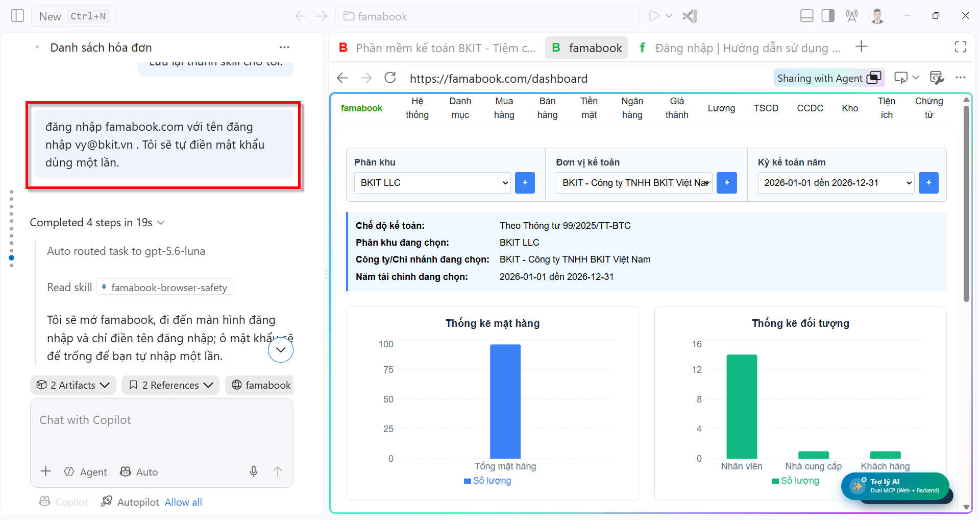Open the Phân khu BKIT LLC dropdown
This screenshot has height=521, width=980.
(x=432, y=183)
